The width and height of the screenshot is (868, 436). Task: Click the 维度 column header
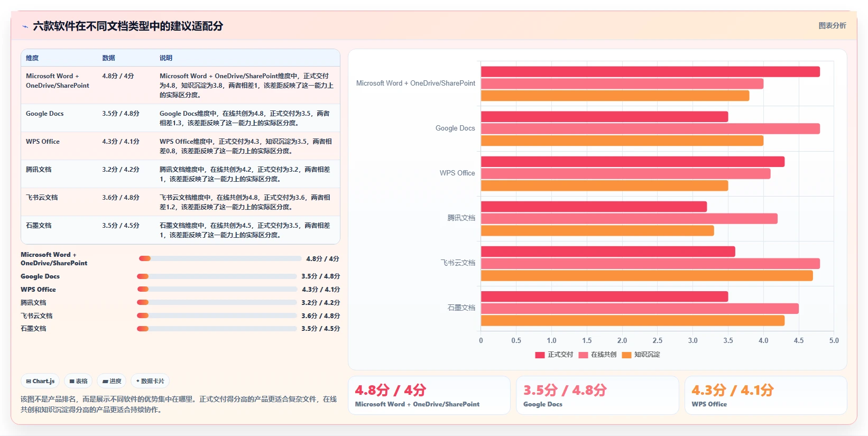[32, 58]
